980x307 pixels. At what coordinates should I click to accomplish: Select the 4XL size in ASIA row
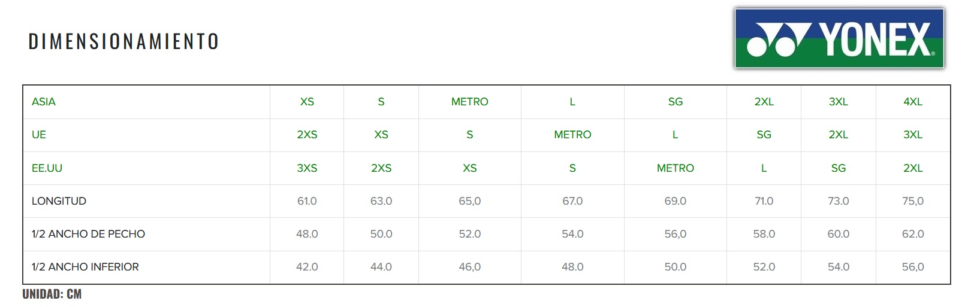(x=913, y=102)
